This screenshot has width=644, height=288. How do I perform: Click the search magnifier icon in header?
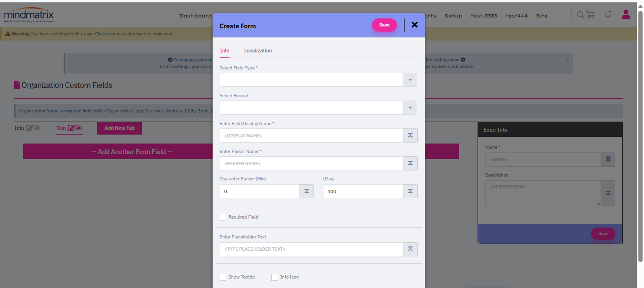pyautogui.click(x=581, y=15)
